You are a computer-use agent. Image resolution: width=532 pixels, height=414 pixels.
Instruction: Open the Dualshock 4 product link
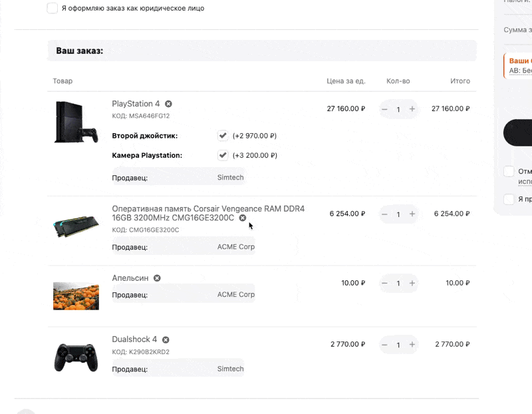(x=134, y=339)
